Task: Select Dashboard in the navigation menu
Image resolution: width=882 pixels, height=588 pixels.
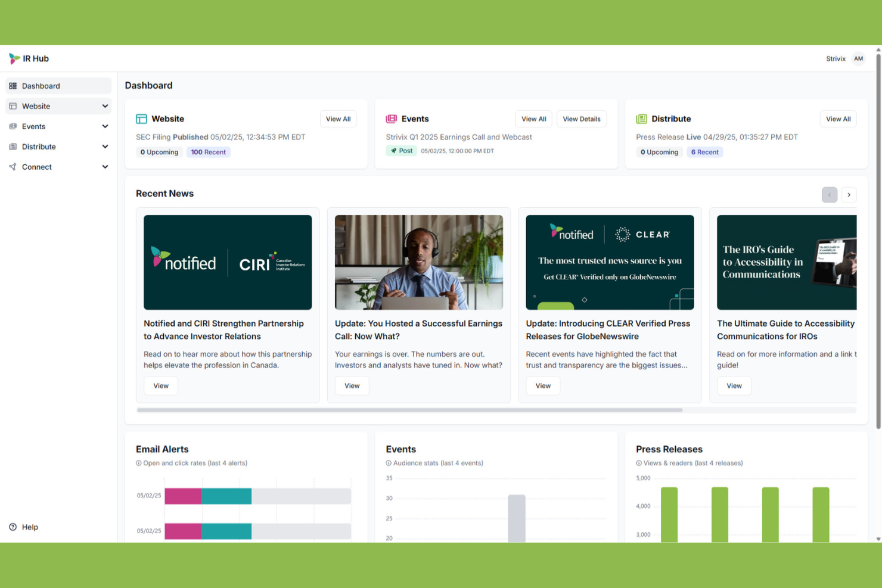Action: (41, 86)
